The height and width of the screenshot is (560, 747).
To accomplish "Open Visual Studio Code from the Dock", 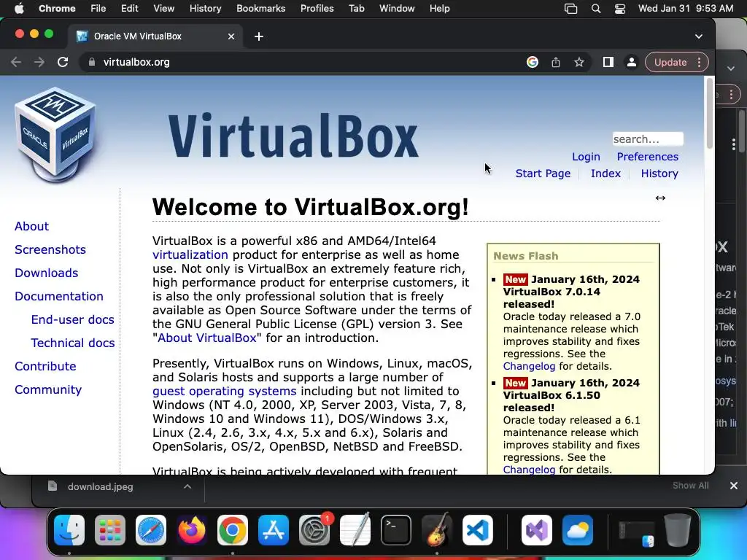I will point(478,530).
